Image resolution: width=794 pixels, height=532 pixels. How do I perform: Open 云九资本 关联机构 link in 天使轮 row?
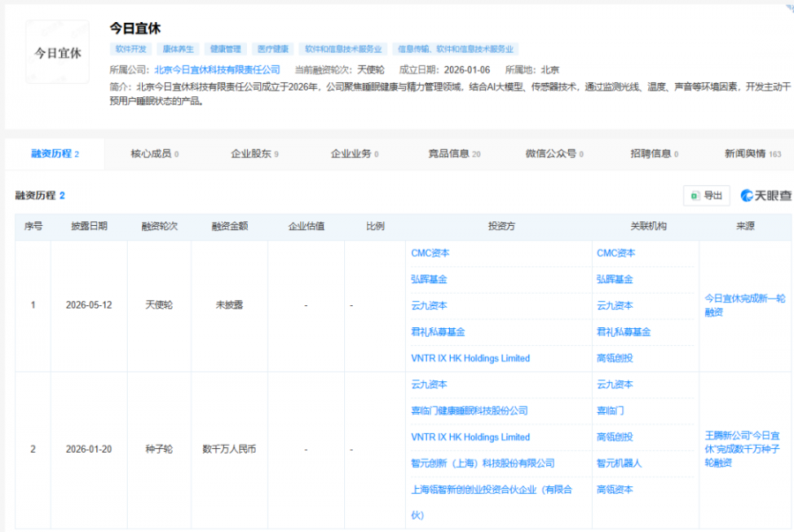pos(615,306)
